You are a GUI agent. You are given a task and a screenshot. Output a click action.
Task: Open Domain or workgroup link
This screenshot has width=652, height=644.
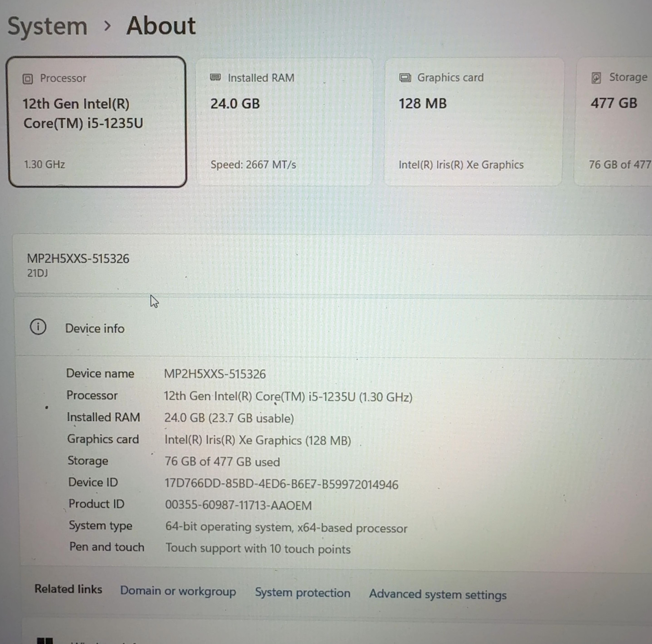(178, 591)
